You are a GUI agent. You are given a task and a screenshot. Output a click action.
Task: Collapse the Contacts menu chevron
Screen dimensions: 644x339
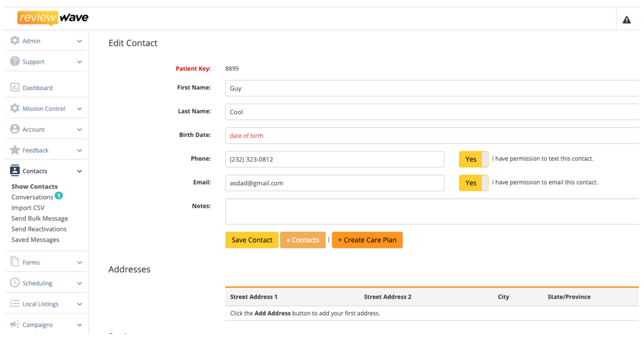[80, 171]
